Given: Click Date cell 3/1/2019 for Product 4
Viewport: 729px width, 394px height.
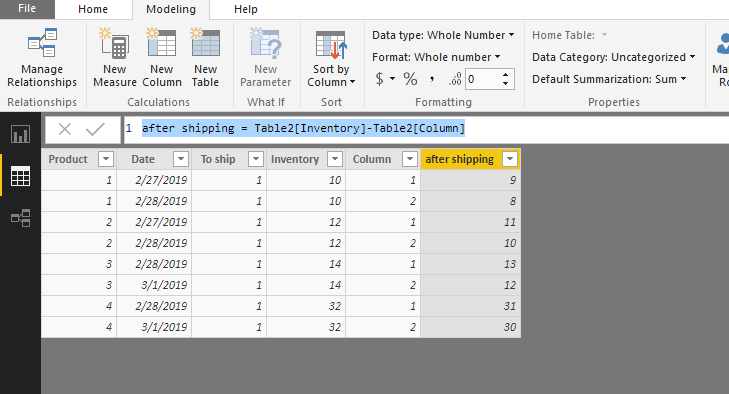Looking at the screenshot, I should [x=154, y=327].
